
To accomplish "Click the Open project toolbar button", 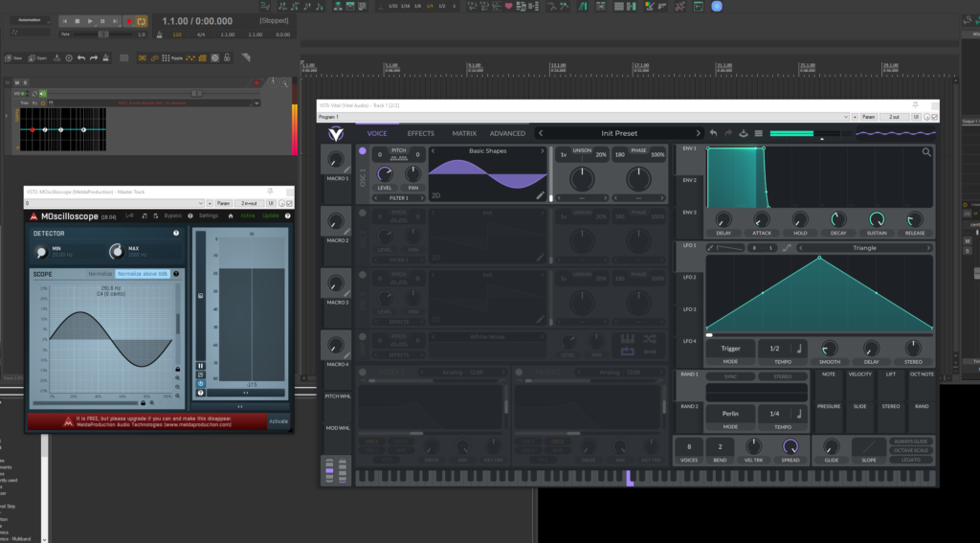I will (37, 58).
